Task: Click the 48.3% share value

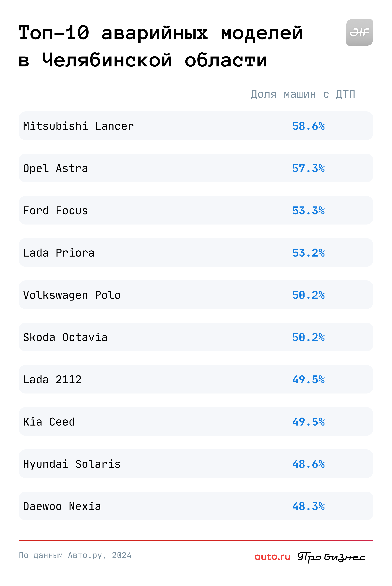Action: [308, 506]
